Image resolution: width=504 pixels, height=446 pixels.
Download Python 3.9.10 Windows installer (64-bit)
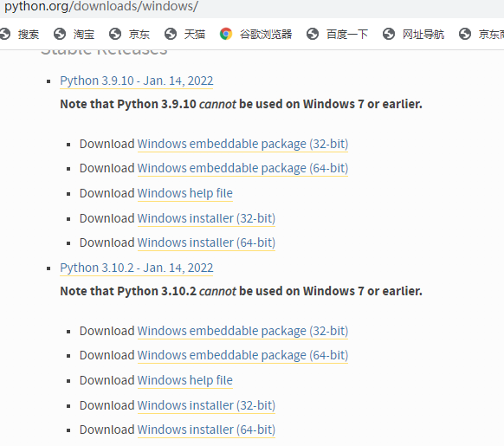[x=206, y=242]
